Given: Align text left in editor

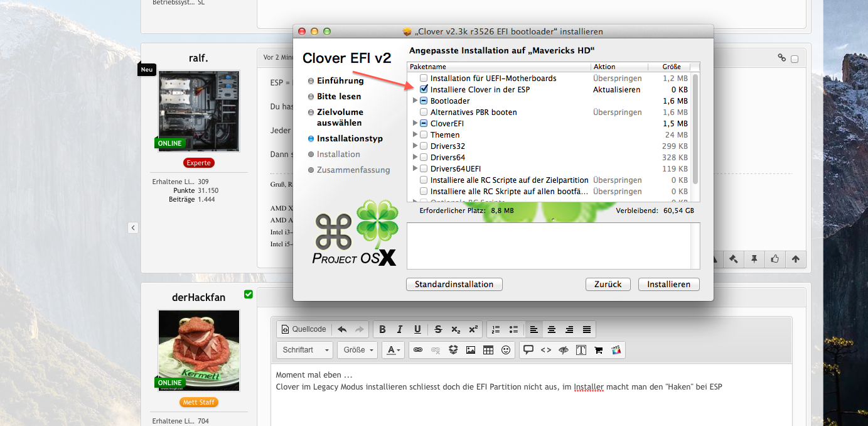Looking at the screenshot, I should 534,329.
